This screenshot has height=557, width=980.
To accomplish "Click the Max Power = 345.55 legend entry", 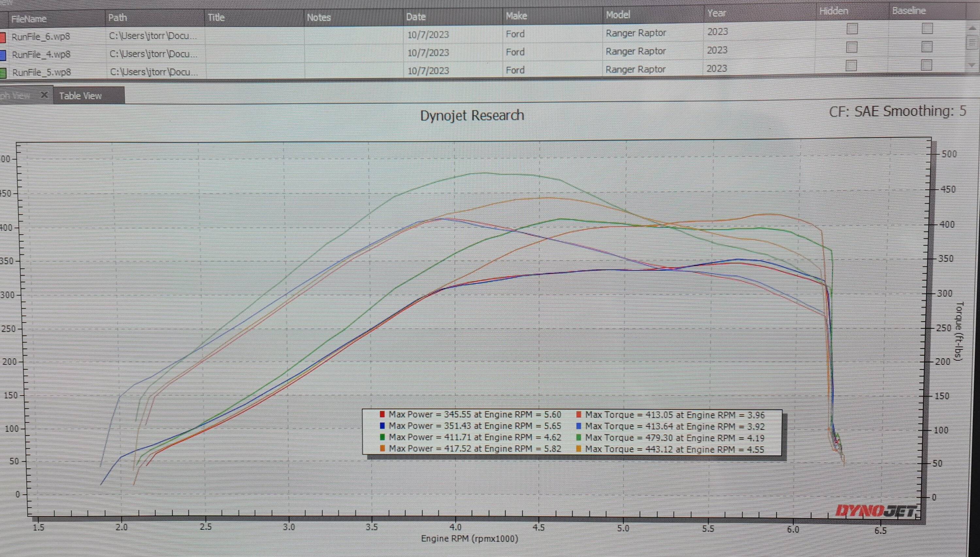I will [470, 414].
